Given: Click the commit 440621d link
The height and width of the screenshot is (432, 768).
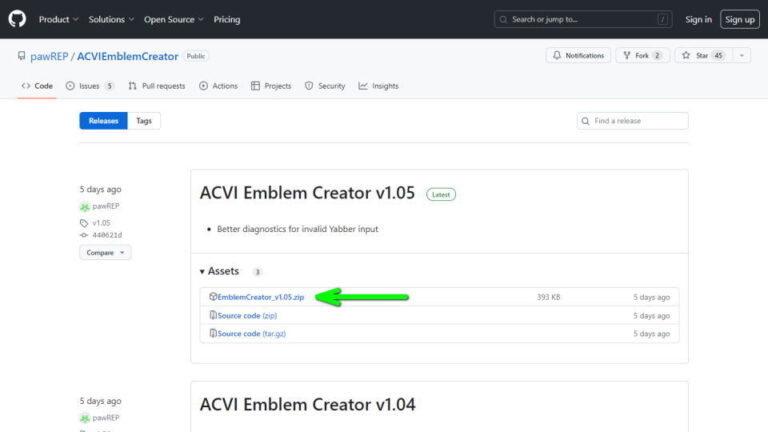Looking at the screenshot, I should pyautogui.click(x=105, y=235).
